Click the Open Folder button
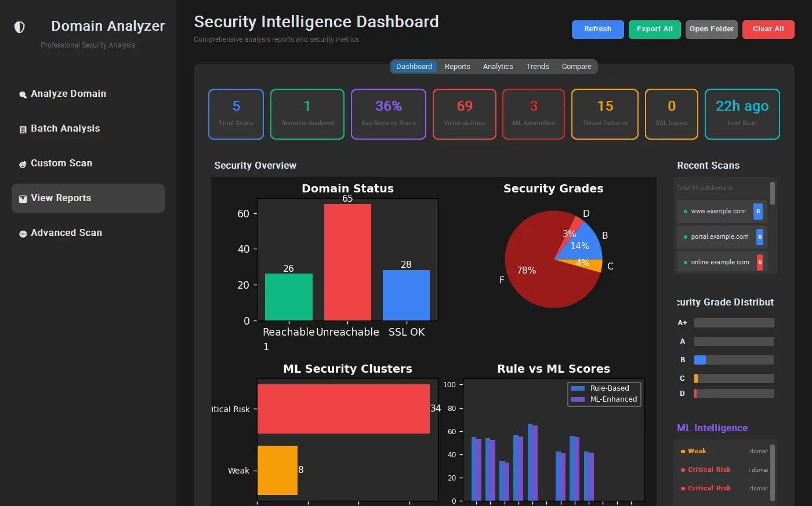The image size is (812, 506). tap(712, 30)
